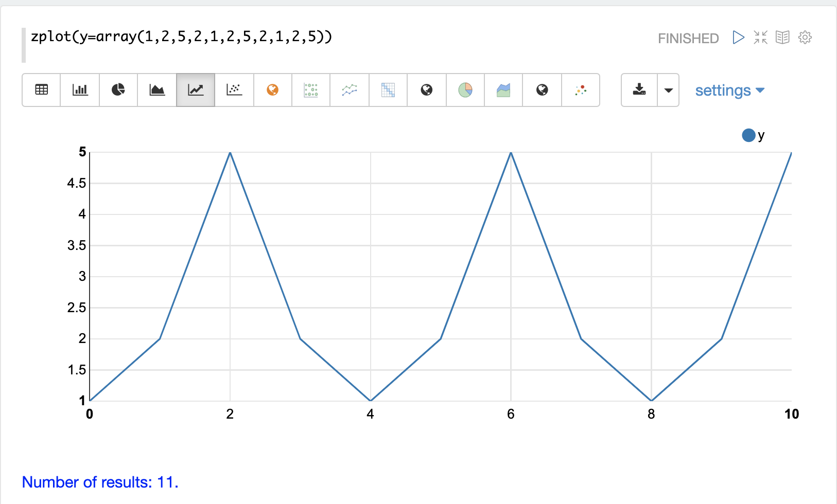Expand the download format dropdown arrow
This screenshot has width=837, height=504.
668,90
